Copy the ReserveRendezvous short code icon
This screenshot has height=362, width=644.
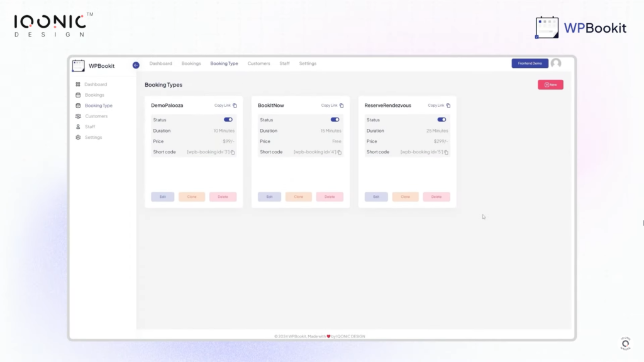click(447, 152)
